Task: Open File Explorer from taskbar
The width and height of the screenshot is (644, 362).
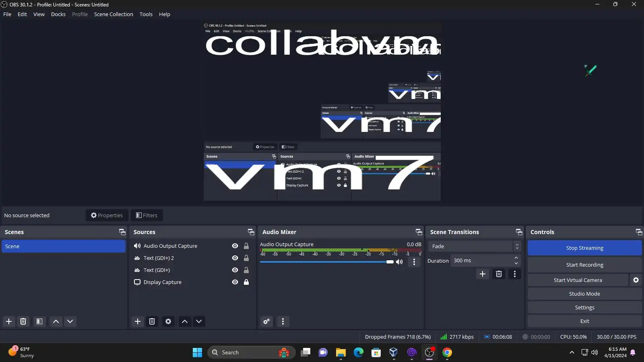Action: tap(341, 353)
